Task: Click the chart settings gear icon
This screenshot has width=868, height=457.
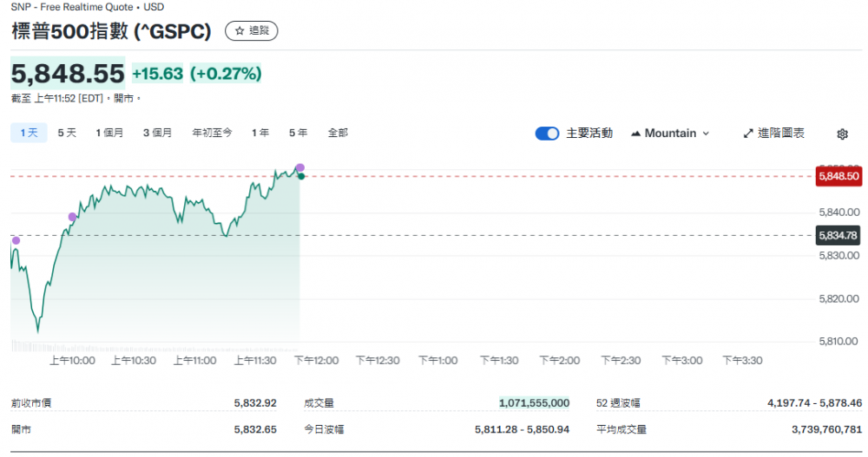Action: click(841, 134)
